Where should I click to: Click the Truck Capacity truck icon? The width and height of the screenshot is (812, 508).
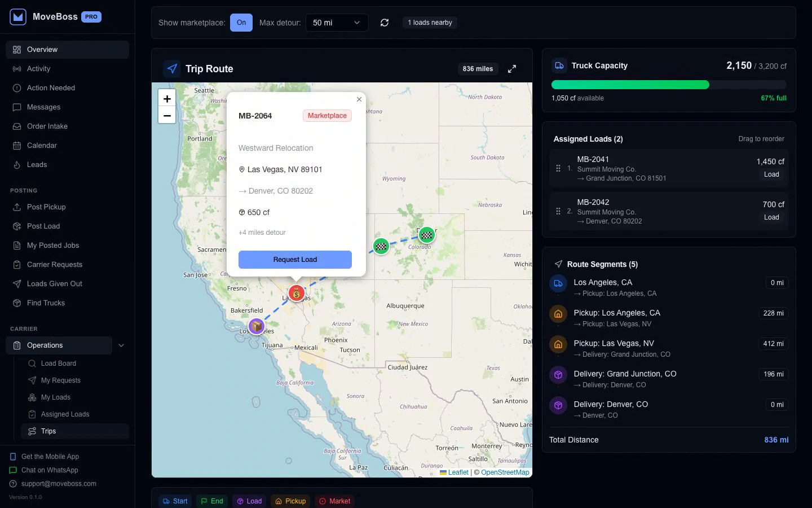point(559,65)
